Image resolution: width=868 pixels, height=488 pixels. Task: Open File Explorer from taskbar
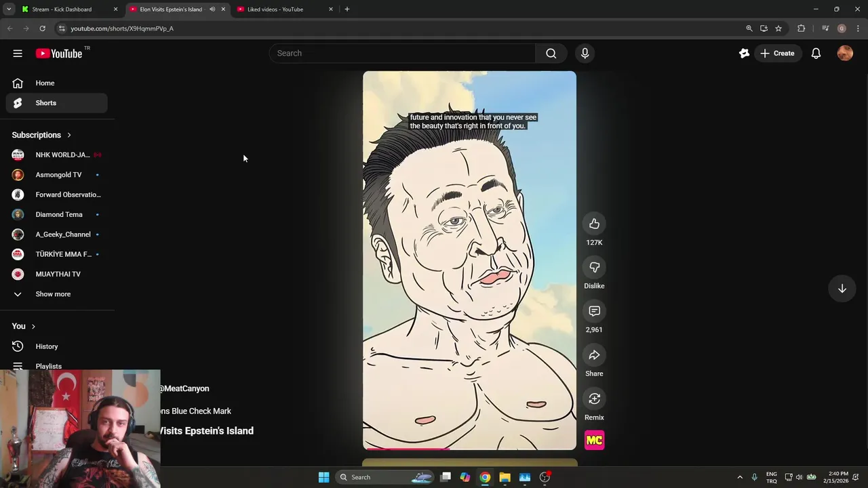pos(505,477)
